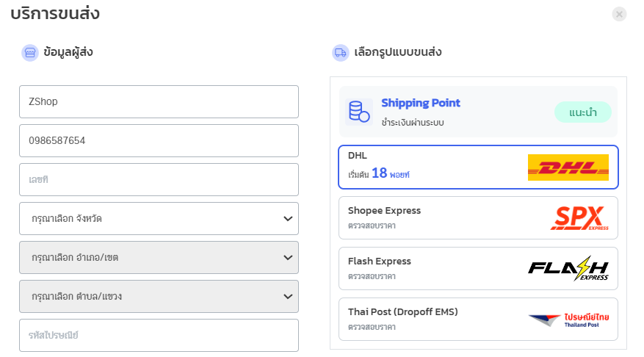This screenshot has height=357, width=644.
Task: Click the แนะนำ recommended badge
Action: pyautogui.click(x=582, y=112)
